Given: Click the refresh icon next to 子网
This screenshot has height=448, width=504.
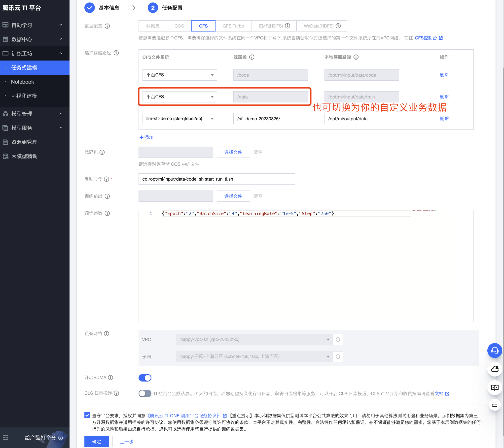Looking at the screenshot, I should 338,356.
